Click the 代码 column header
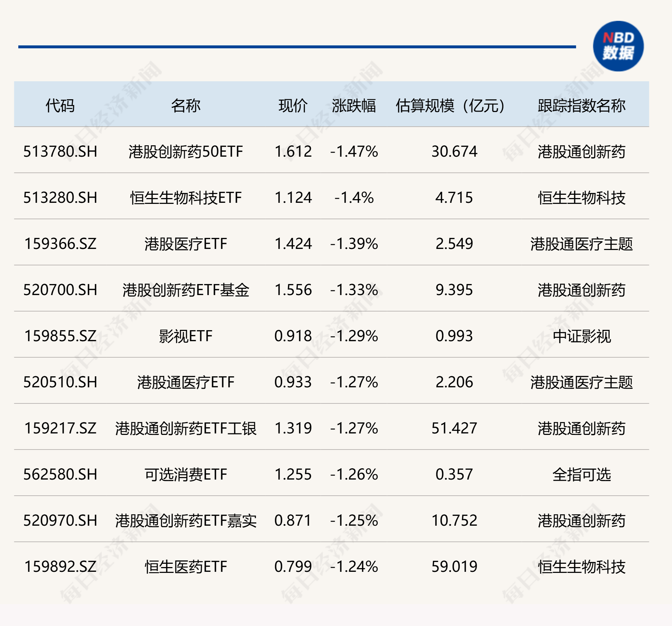Screen dimensions: 672x626 click(x=60, y=106)
